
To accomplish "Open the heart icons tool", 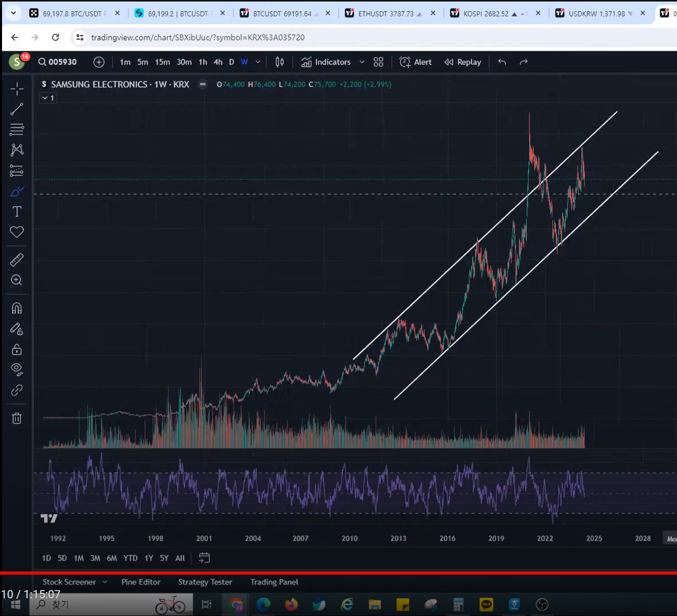I will pyautogui.click(x=17, y=232).
